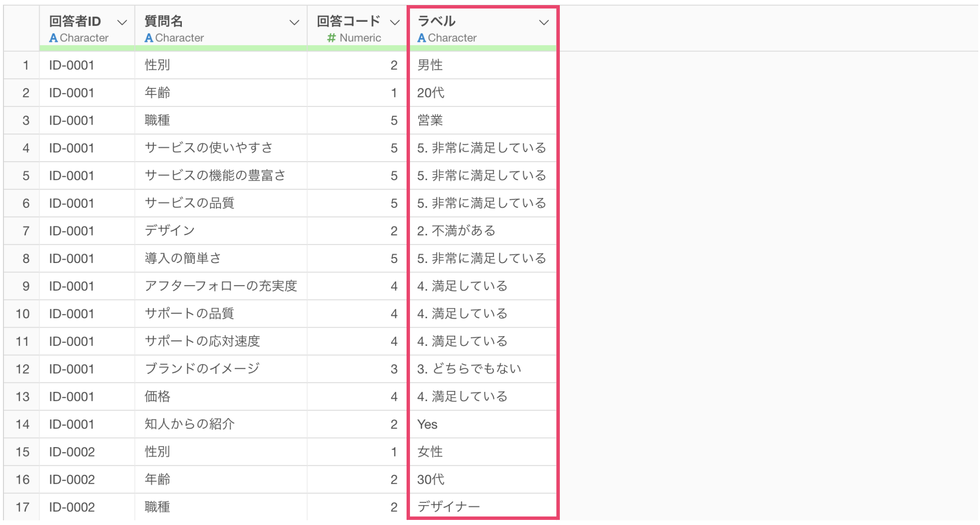Open the 質問名 column dropdown arrow
This screenshot has width=980, height=525.
(x=294, y=23)
